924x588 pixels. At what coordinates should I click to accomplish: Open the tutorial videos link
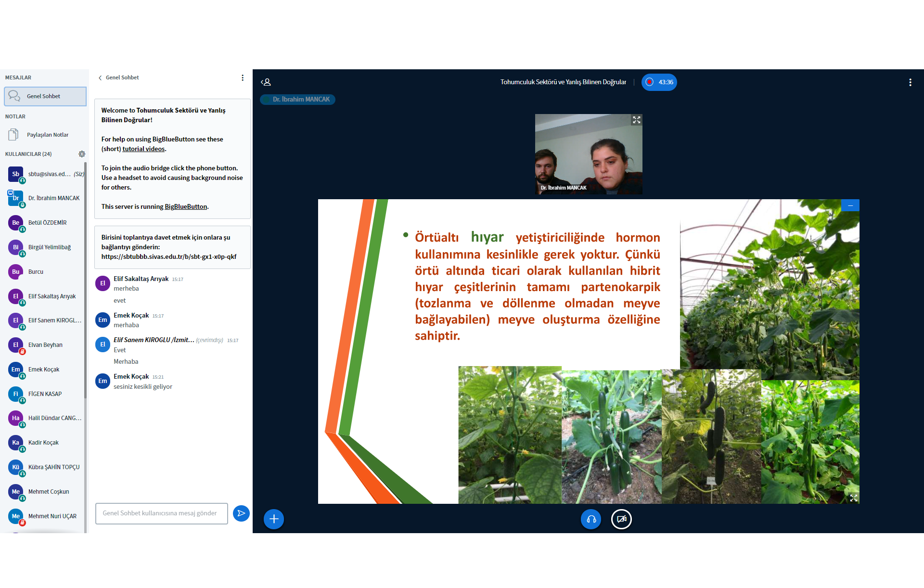(x=143, y=149)
